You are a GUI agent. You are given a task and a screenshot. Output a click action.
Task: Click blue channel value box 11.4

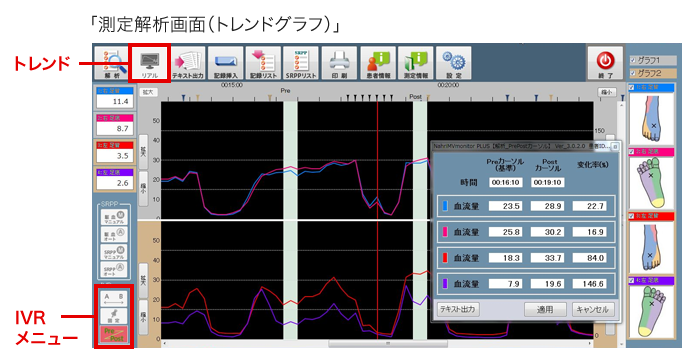click(115, 102)
